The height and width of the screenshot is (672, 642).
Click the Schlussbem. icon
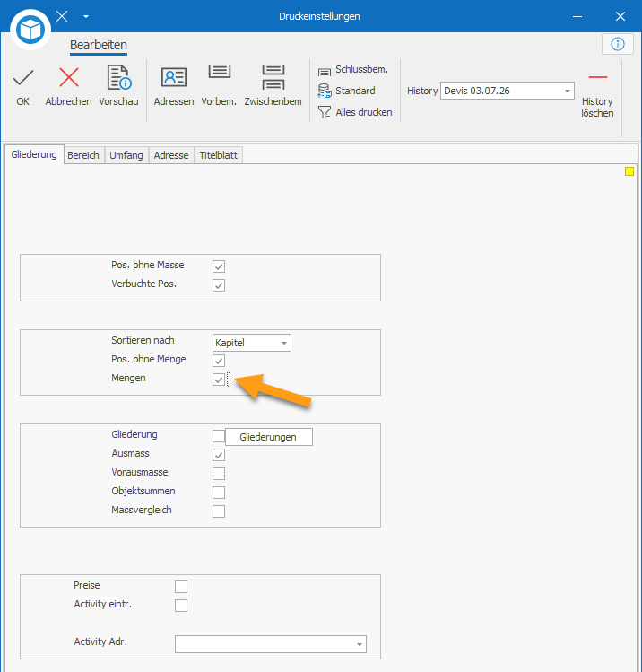click(325, 72)
